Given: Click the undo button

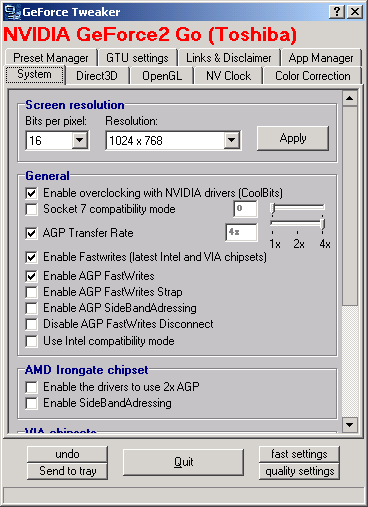Looking at the screenshot, I should pos(67,454).
